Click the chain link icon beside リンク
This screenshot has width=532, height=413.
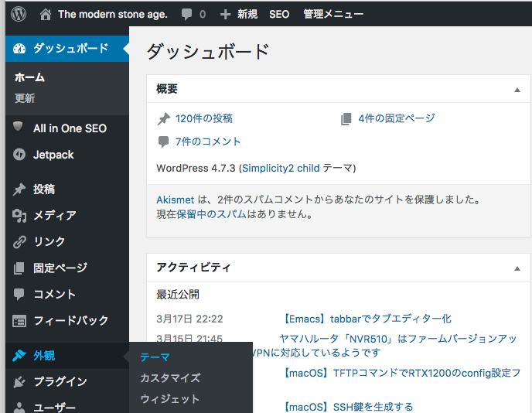[x=19, y=242]
